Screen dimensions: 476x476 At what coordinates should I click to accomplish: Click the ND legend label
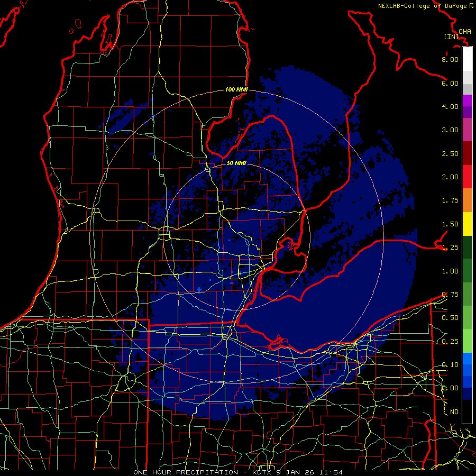(454, 412)
